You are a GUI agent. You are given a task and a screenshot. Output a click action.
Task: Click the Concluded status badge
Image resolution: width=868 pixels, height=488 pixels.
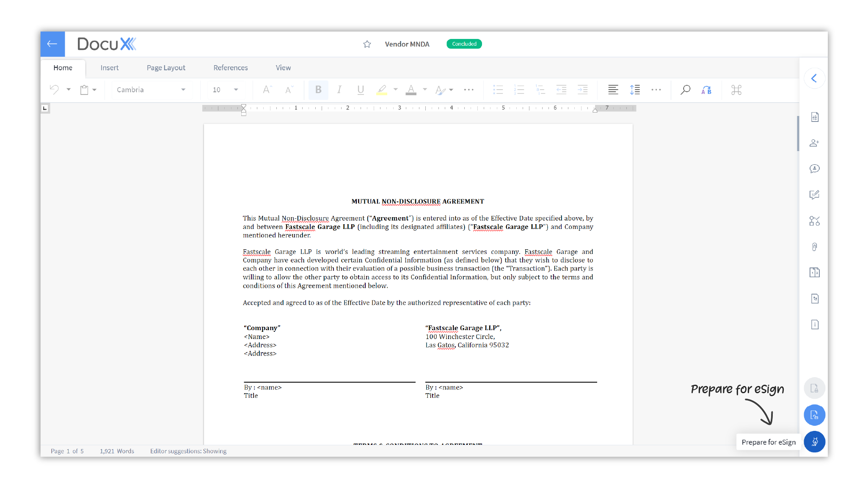pyautogui.click(x=464, y=44)
